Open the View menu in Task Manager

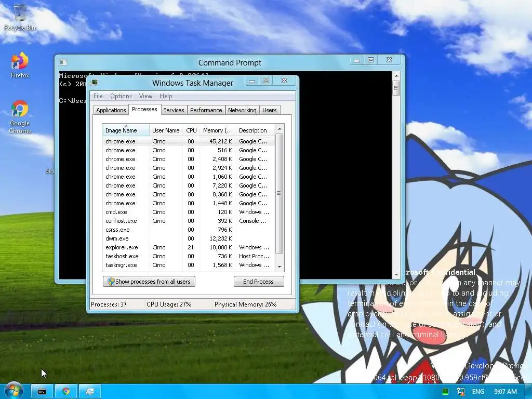click(x=145, y=96)
